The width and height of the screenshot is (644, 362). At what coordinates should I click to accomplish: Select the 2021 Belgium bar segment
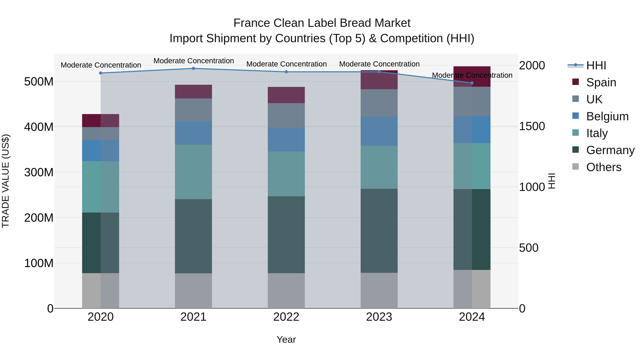tap(193, 133)
